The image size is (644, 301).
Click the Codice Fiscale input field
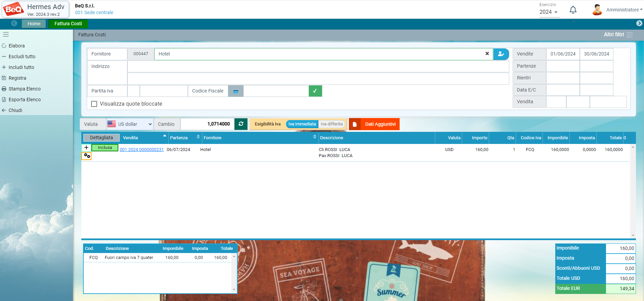coord(276,91)
